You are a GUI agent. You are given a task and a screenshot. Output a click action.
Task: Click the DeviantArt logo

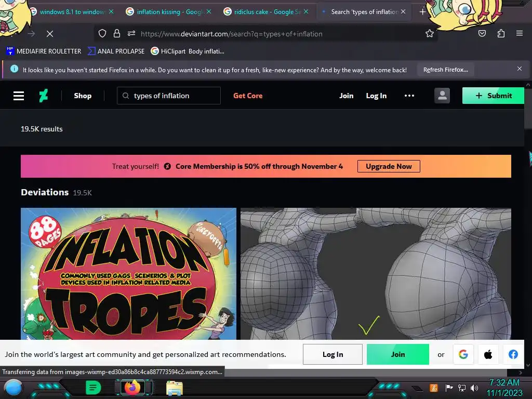[x=44, y=96]
